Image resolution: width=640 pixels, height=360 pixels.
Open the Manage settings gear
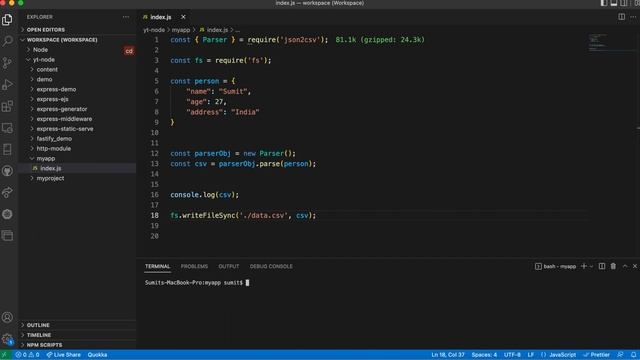pos(7,339)
